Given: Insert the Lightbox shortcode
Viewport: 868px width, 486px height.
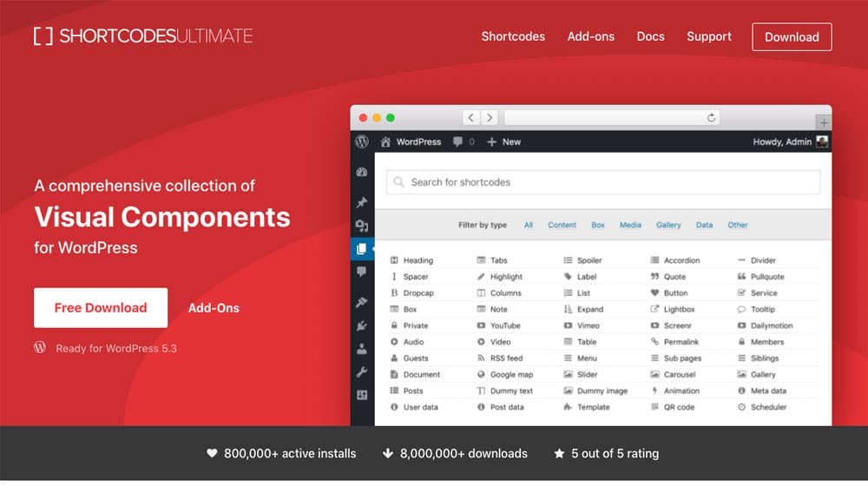Looking at the screenshot, I should [672, 310].
